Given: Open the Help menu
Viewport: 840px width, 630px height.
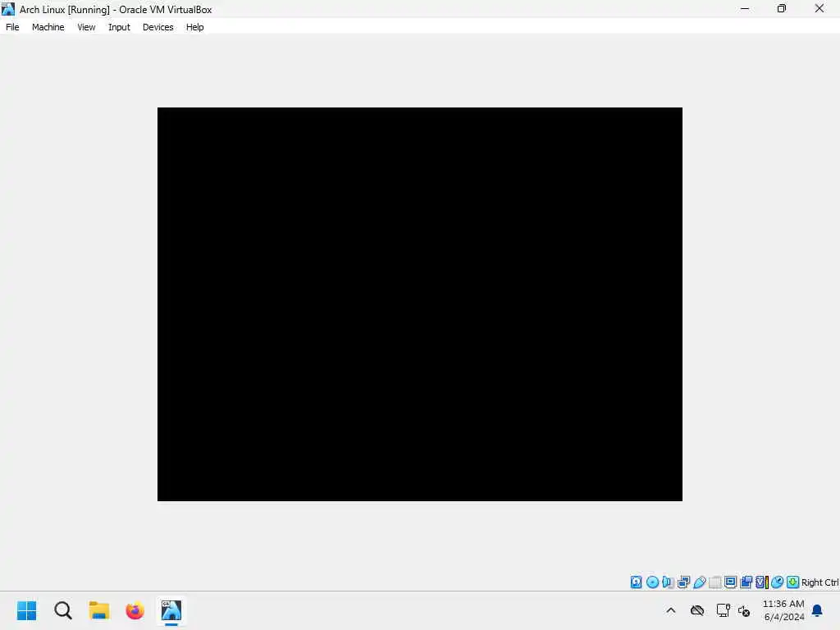Looking at the screenshot, I should pyautogui.click(x=195, y=27).
